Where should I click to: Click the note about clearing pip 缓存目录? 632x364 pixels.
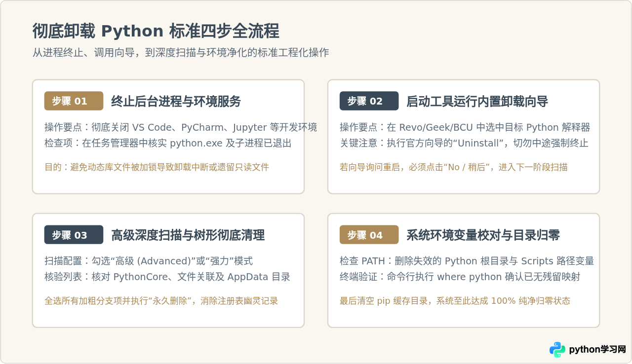pyautogui.click(x=455, y=301)
